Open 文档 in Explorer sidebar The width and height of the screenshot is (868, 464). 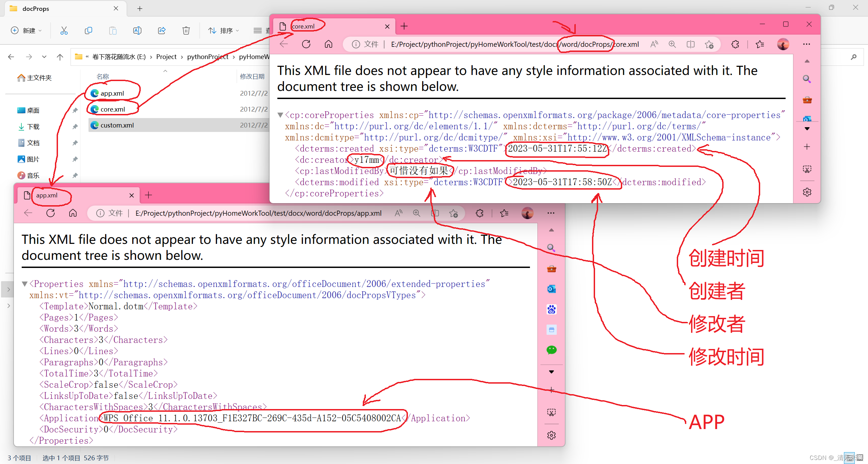28,143
